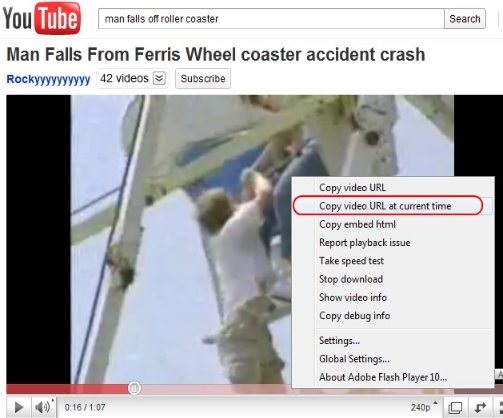Click into the search text field
This screenshot has height=418, width=503.
point(271,19)
